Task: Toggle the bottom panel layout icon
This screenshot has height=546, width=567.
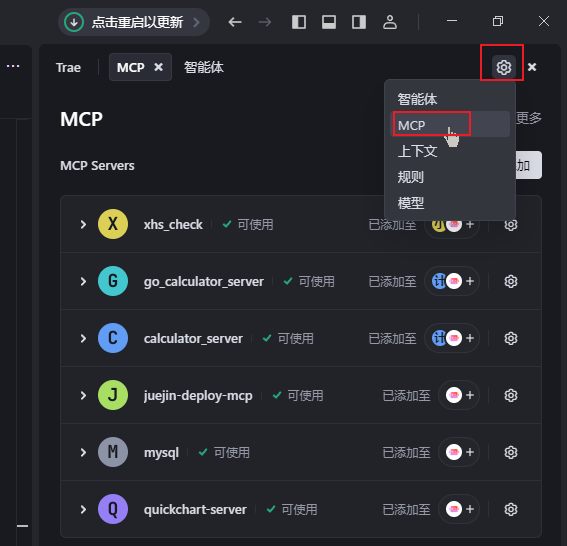Action: 329,22
